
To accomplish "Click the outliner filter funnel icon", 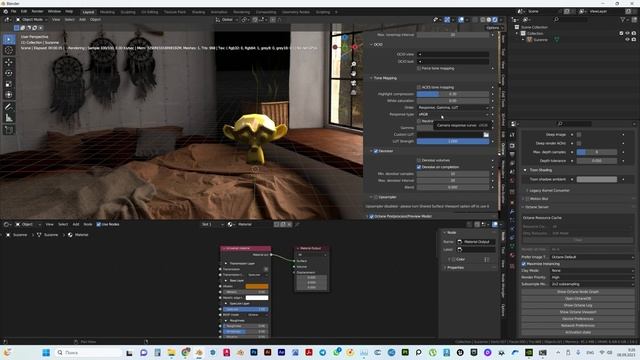I will (x=622, y=20).
